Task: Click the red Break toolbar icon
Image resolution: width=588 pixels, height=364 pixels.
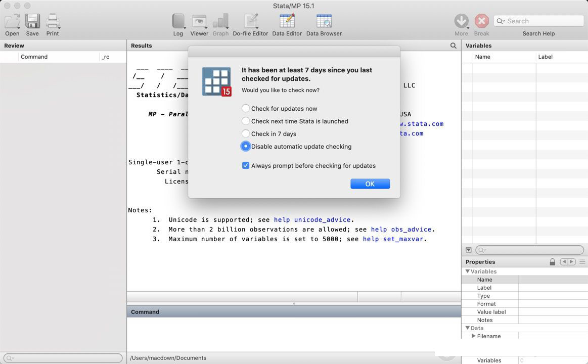Action: tap(481, 21)
